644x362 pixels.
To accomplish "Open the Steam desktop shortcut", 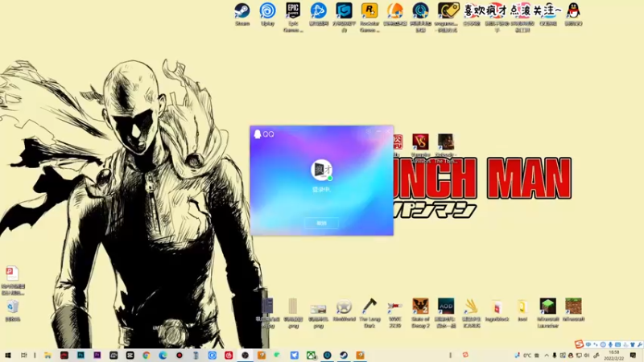I will (242, 14).
